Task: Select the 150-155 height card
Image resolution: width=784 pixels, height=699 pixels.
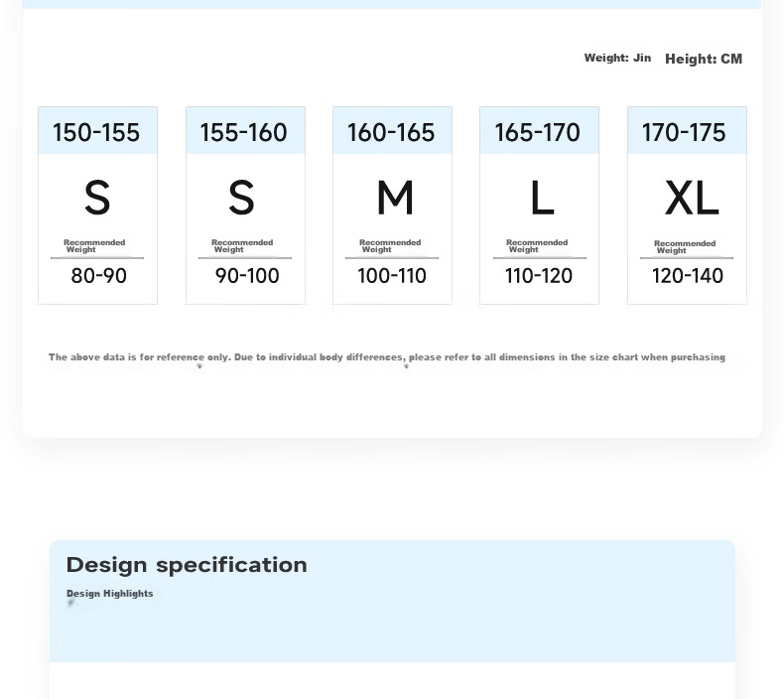Action: pos(97,206)
